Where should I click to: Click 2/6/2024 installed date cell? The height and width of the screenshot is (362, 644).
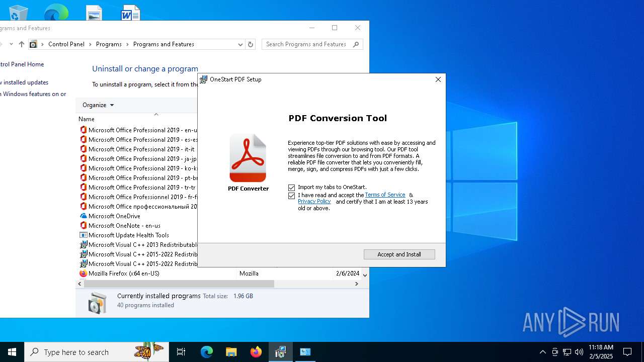(x=348, y=274)
